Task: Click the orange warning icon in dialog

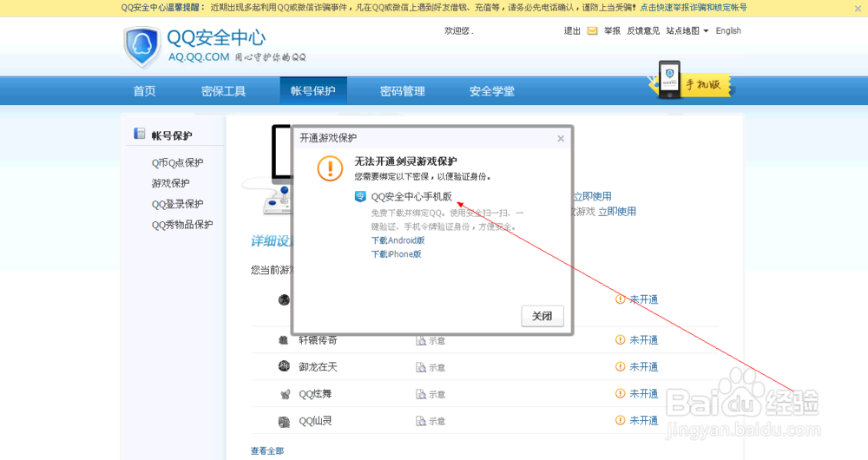Action: [x=330, y=168]
